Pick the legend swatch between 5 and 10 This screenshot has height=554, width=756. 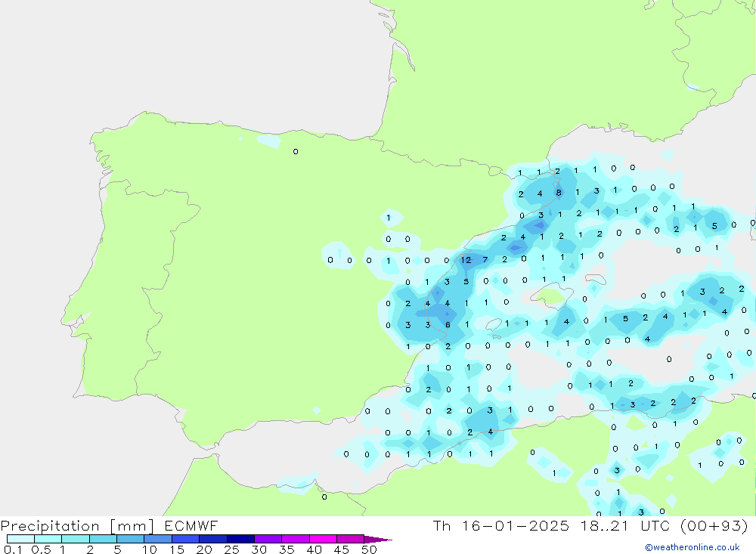coord(130,540)
